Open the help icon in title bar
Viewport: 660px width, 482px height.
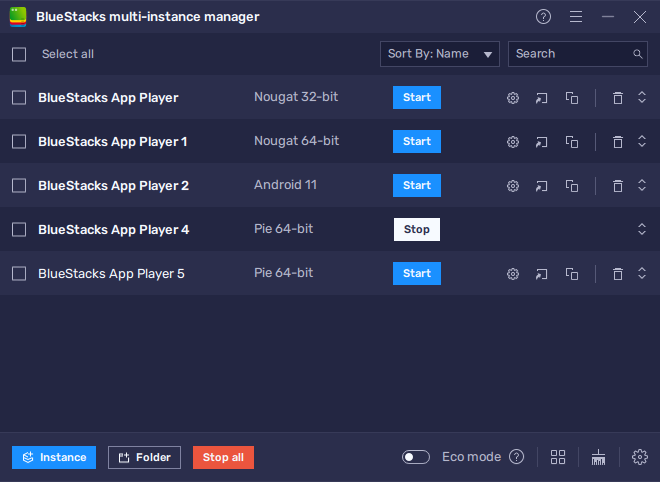543,17
